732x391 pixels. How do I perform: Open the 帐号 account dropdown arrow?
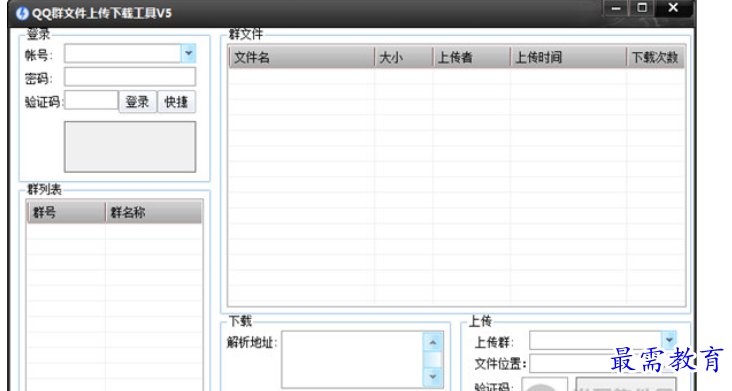[189, 54]
